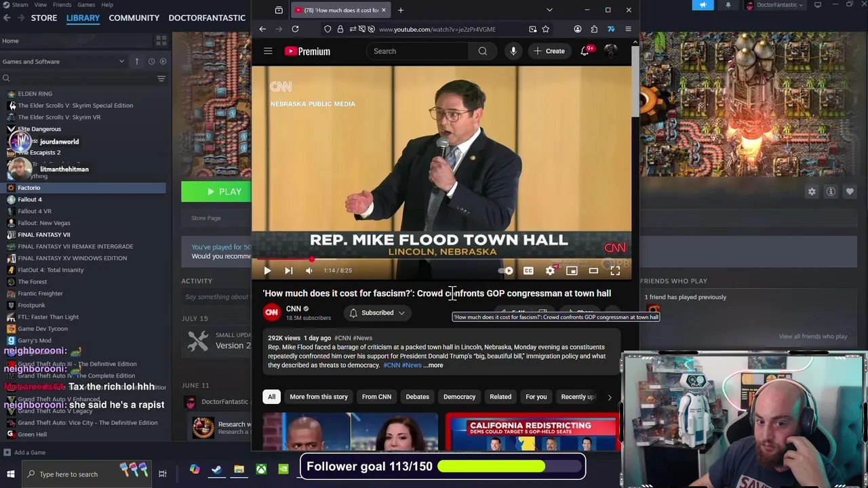Switch YouTube player to theater mode
The height and width of the screenshot is (488, 868).
(x=593, y=270)
